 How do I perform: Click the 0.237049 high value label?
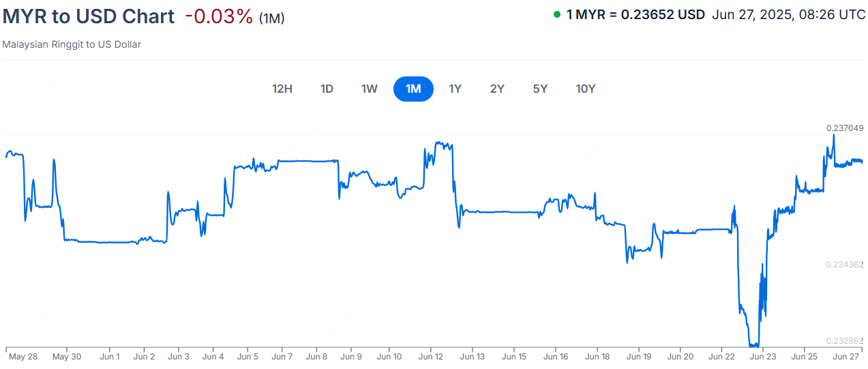coord(845,128)
